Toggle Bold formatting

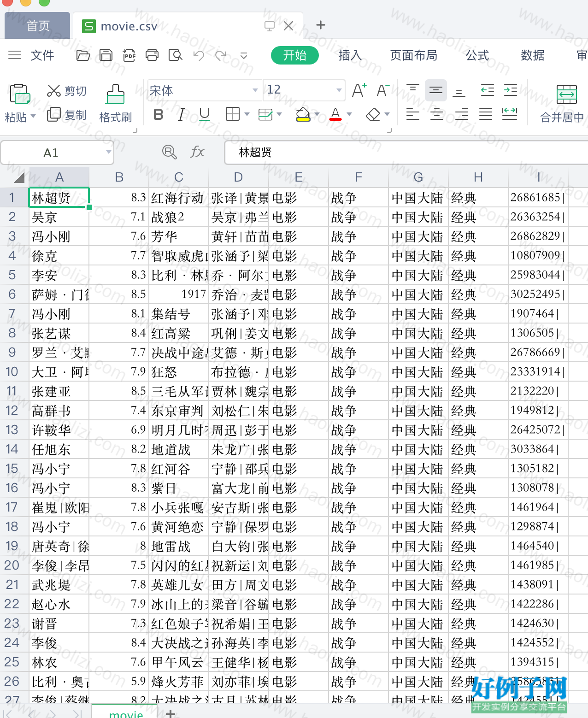click(x=158, y=114)
